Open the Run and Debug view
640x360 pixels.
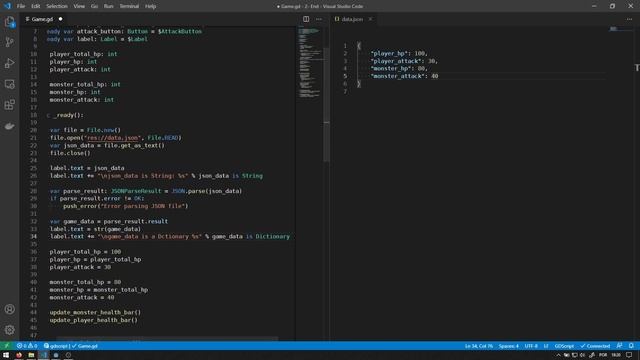9,63
